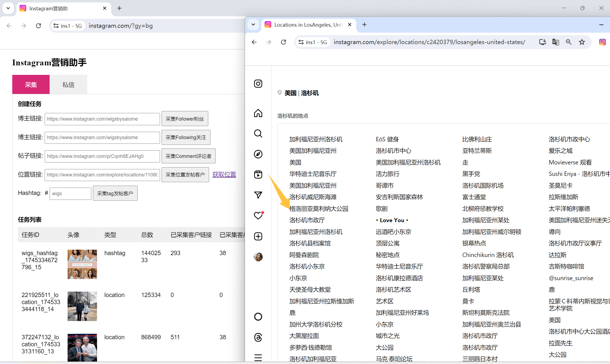
Task: Click the site info icon beside ins1 - SG in front window
Action: click(301, 42)
